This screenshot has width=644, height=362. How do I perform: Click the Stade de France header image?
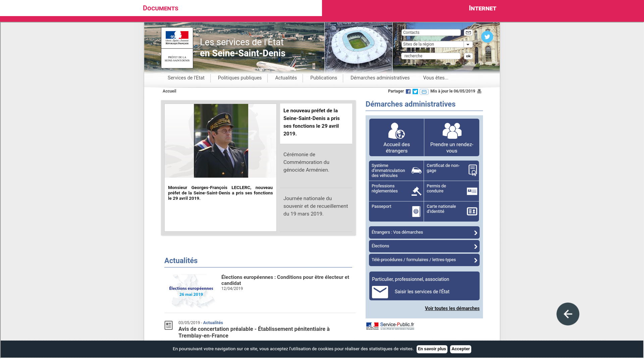click(x=359, y=48)
